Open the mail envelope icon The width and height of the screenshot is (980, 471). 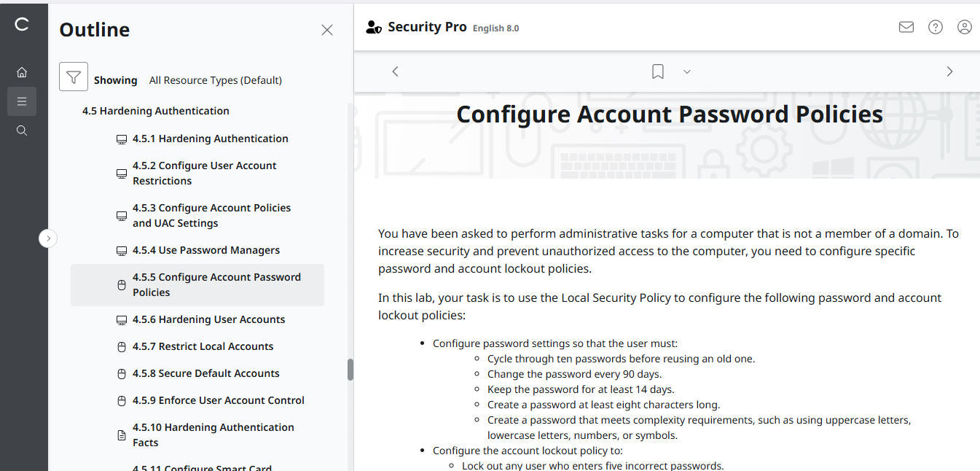point(906,27)
